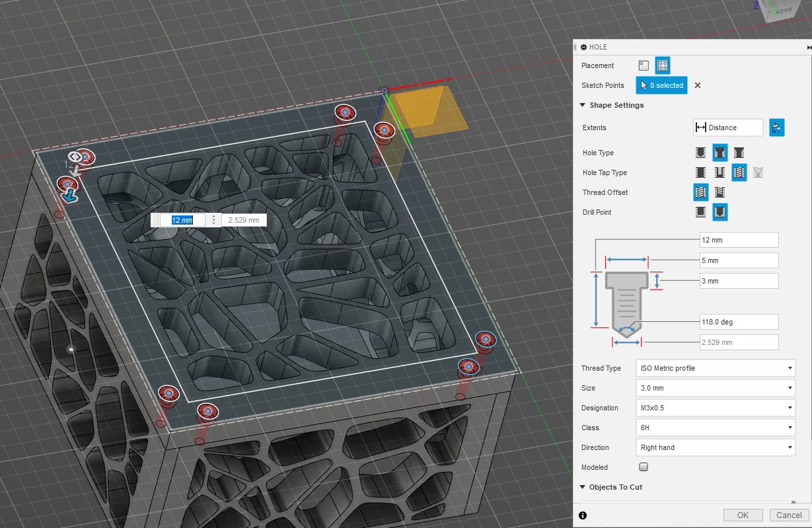
Task: Open the Thread Type dropdown
Action: [716, 368]
